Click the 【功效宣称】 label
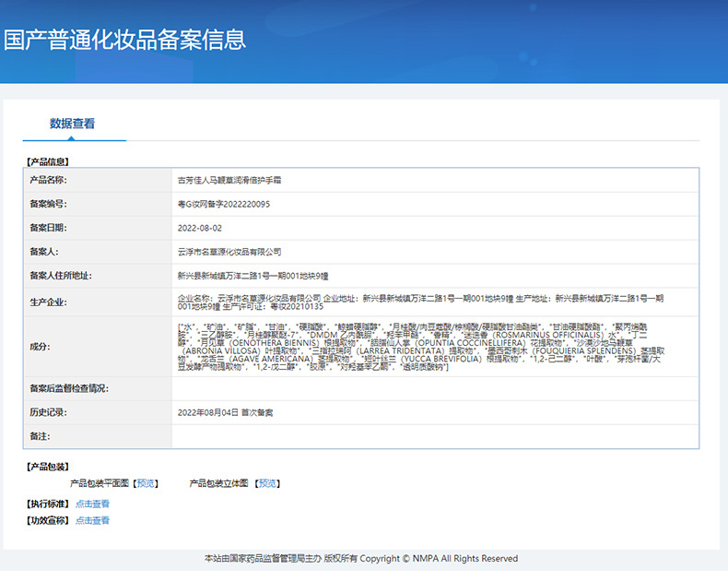728x581 pixels. tap(48, 520)
